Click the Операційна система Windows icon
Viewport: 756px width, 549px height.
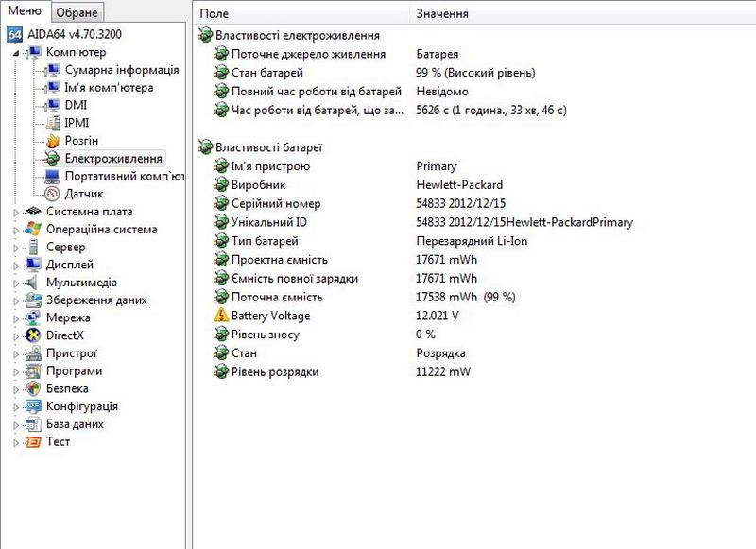pos(34,230)
